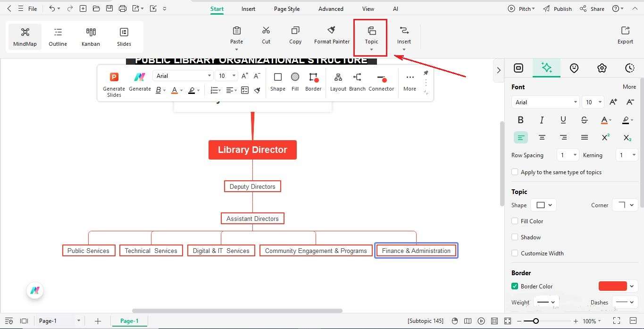Viewport: 644px width, 329px height.
Task: Click the red Border Color swatch
Action: (612, 286)
